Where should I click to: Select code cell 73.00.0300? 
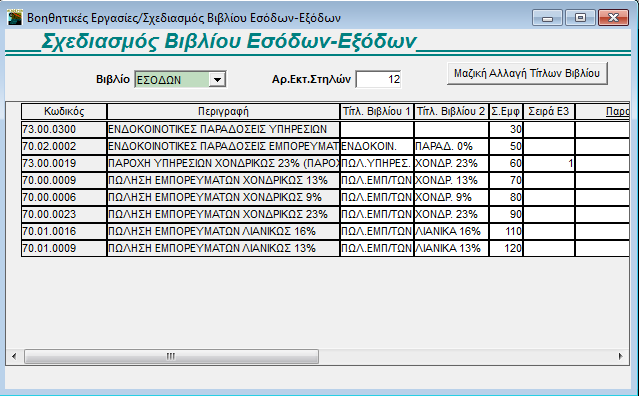64,129
